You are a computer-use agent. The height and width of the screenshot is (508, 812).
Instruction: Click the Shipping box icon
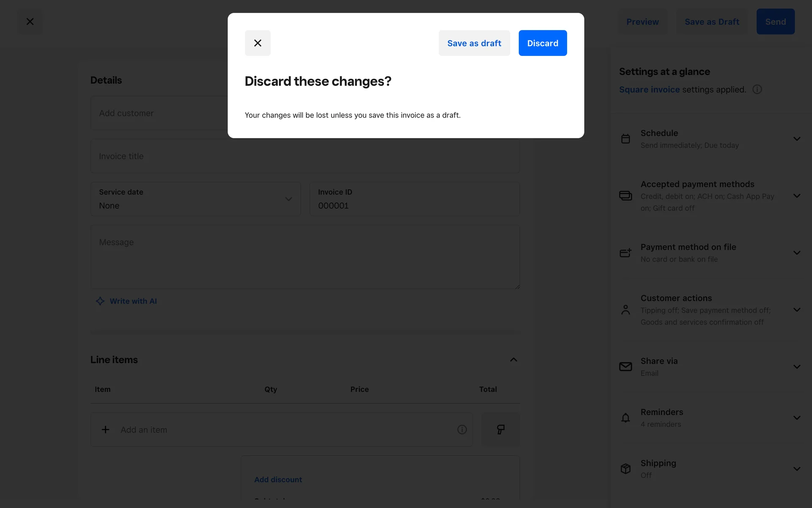[625, 469]
